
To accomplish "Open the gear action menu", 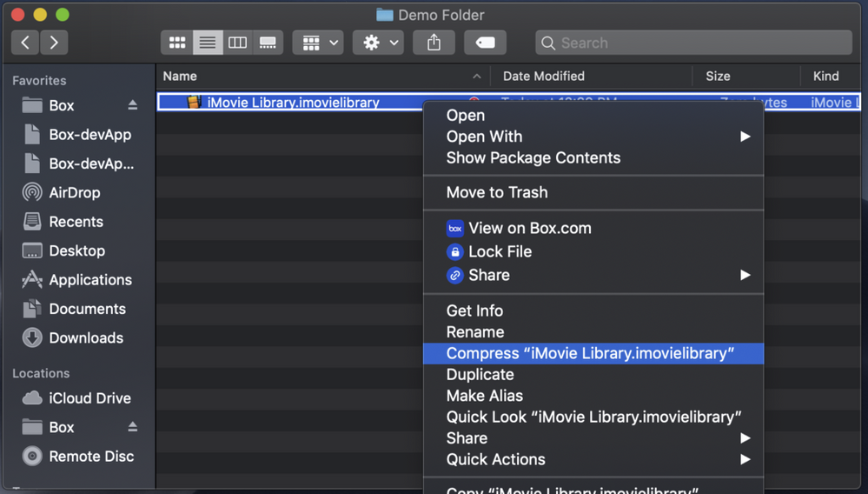I will pos(378,43).
